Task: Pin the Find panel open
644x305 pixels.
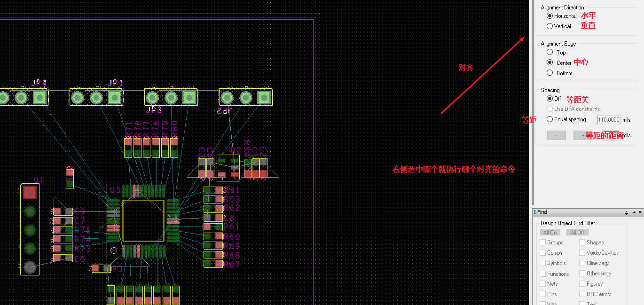Action: coord(626,212)
